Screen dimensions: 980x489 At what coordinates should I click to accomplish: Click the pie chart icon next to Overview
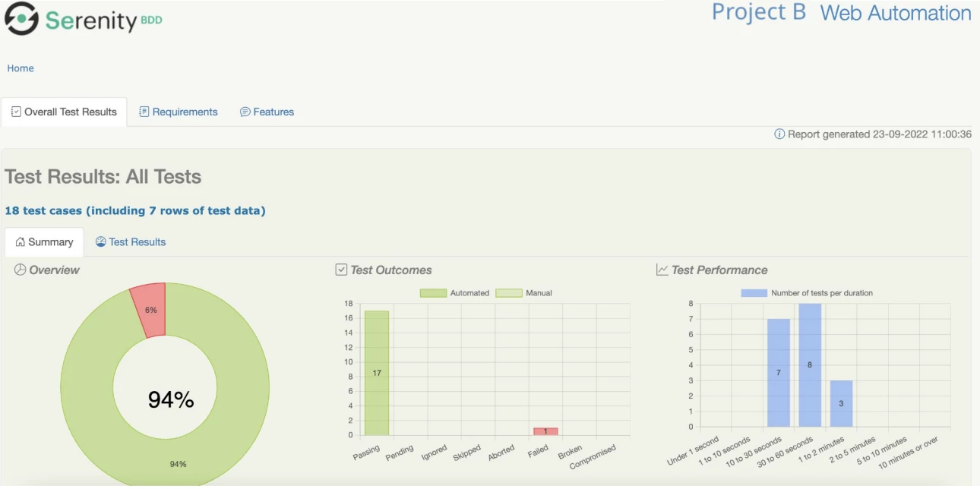pyautogui.click(x=21, y=270)
